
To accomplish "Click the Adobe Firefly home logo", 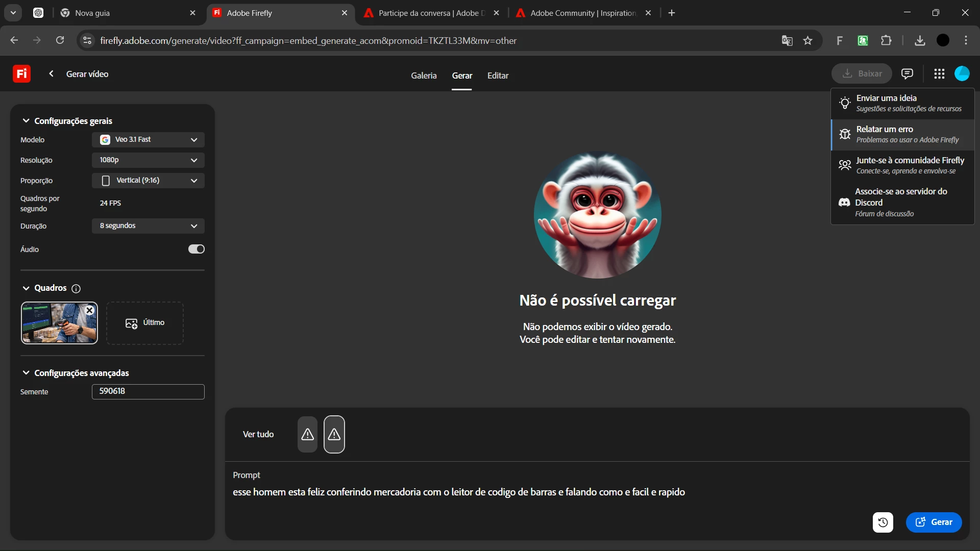I will 21,73.
